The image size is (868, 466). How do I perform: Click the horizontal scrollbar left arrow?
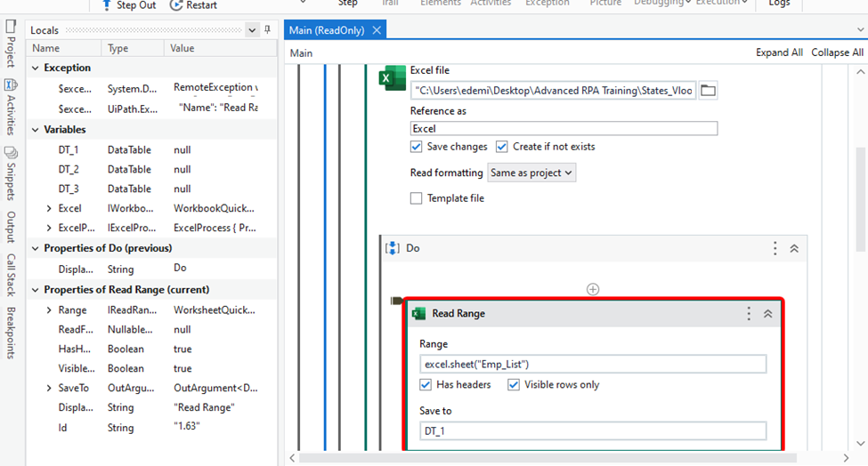coord(292,458)
